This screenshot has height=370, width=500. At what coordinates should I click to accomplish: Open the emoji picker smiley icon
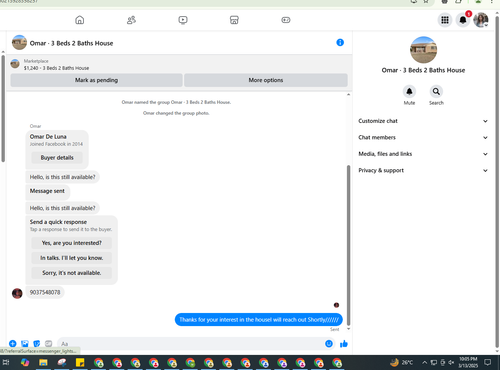[x=329, y=344]
